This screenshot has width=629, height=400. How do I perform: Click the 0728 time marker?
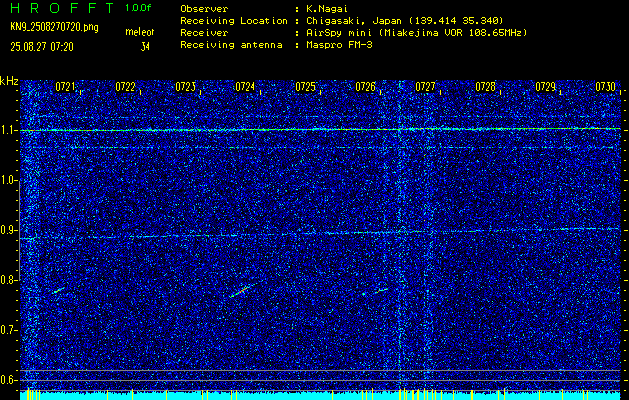[x=485, y=87]
